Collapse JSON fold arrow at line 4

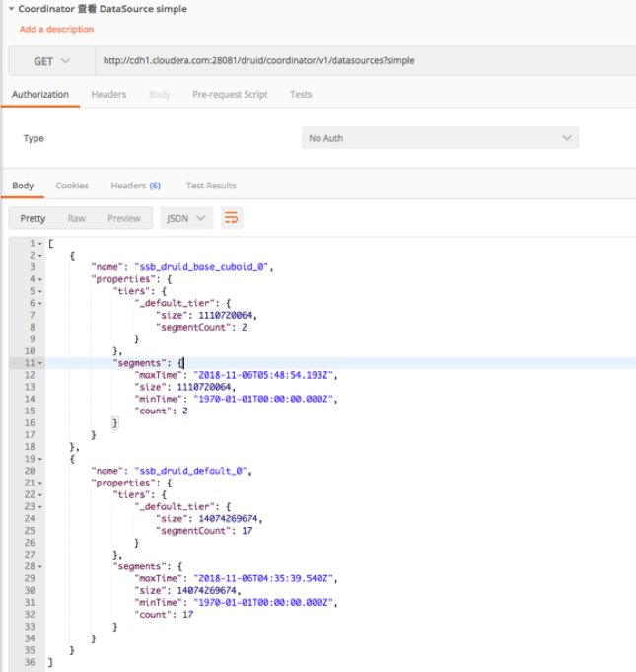pos(40,279)
